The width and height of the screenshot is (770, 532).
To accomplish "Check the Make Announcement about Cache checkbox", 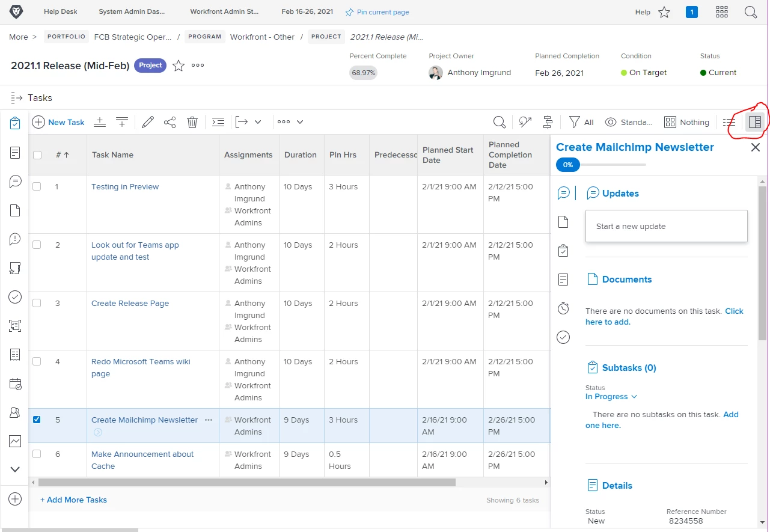I will click(x=37, y=454).
